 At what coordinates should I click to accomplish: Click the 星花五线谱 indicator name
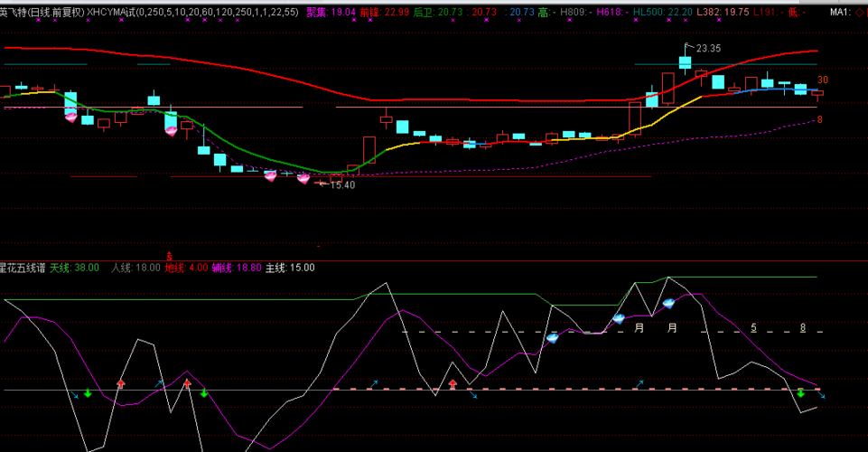pyautogui.click(x=23, y=268)
